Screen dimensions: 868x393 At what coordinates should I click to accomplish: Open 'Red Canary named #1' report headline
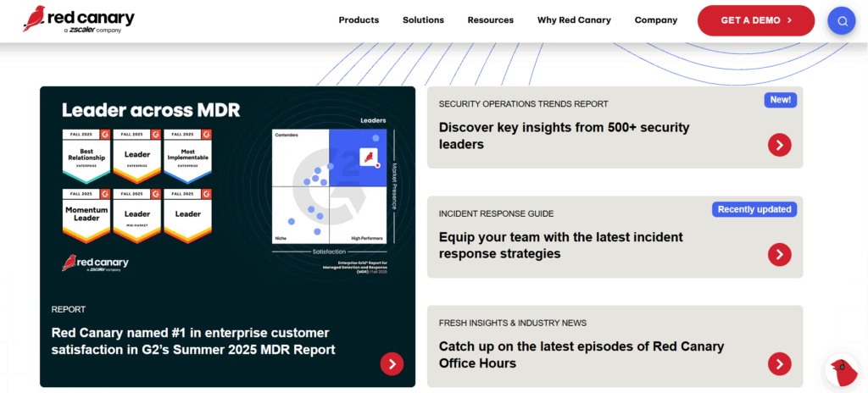[193, 341]
